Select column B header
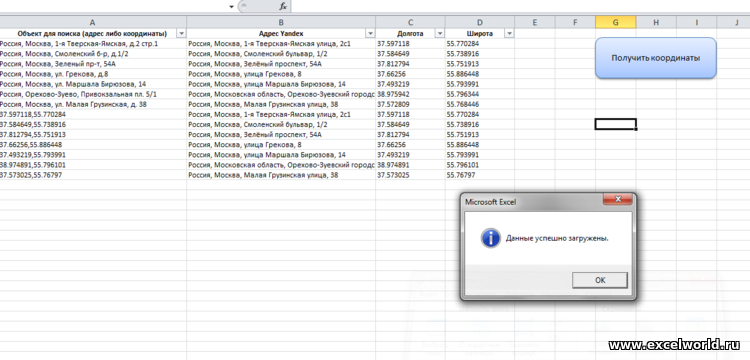 tap(281, 22)
